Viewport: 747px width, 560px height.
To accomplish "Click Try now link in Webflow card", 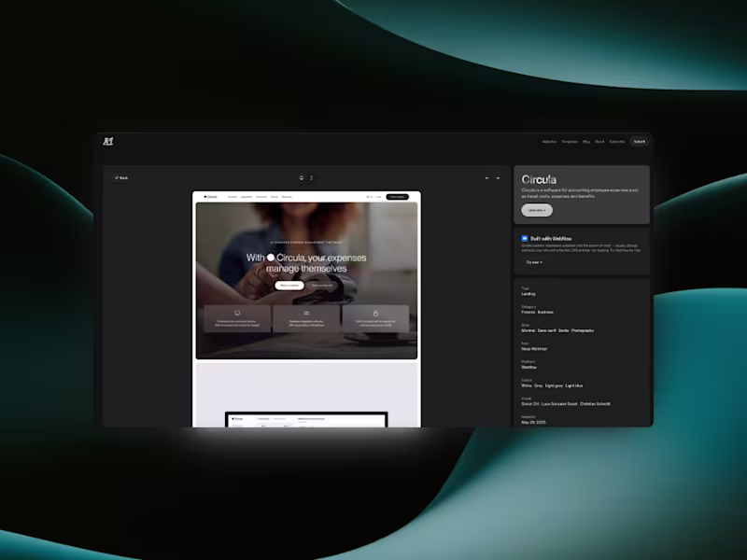I will (534, 262).
